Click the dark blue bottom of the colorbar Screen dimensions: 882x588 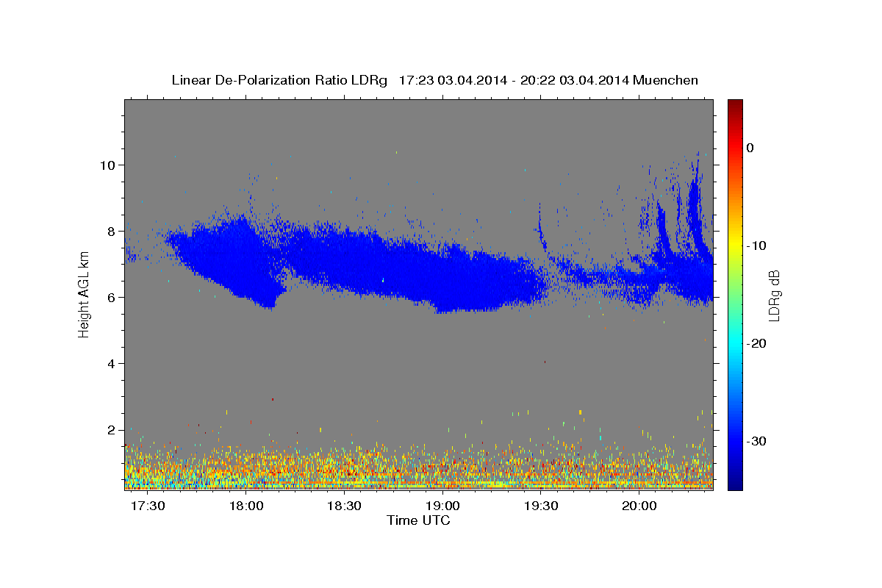coord(735,483)
